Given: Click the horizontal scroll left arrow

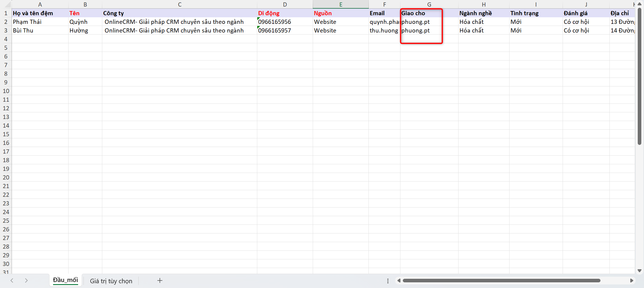Looking at the screenshot, I should tap(399, 281).
